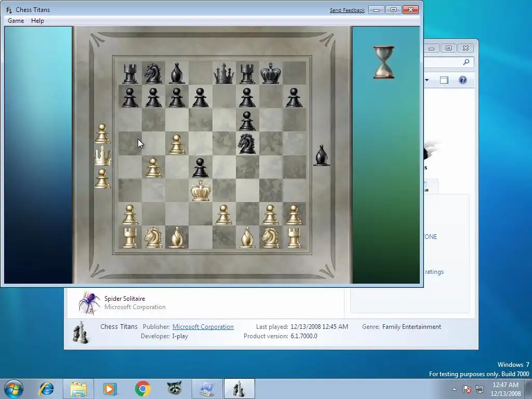Click the empty h8 corner square

(294, 73)
